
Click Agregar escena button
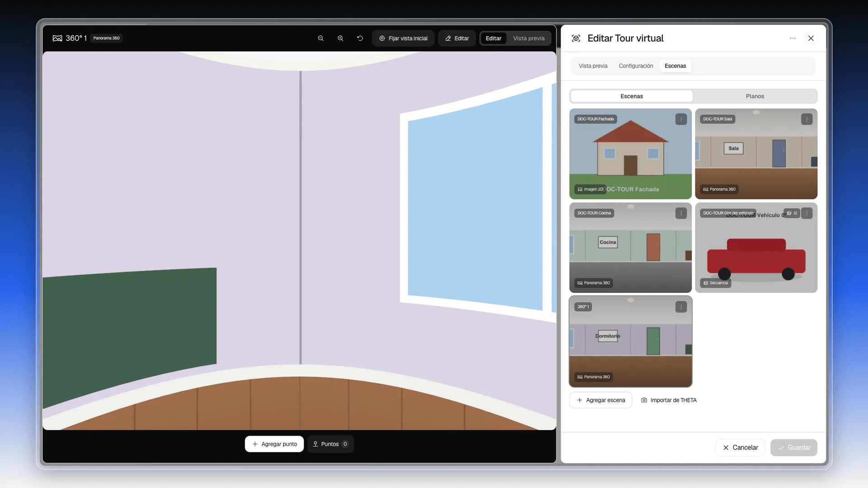pyautogui.click(x=600, y=400)
